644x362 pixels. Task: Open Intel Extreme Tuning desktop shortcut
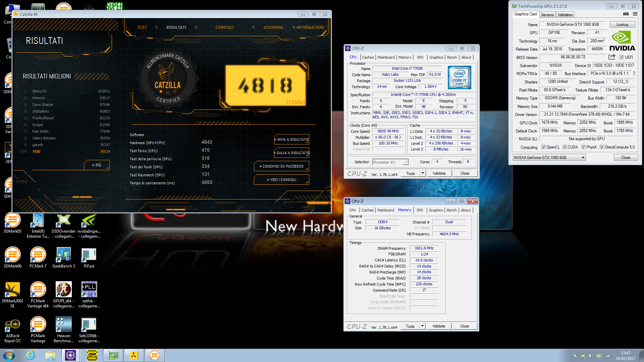pyautogui.click(x=38, y=226)
